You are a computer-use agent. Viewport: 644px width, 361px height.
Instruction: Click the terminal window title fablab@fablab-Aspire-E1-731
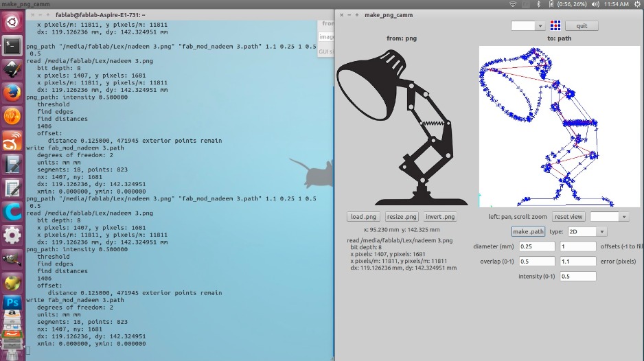pos(100,15)
